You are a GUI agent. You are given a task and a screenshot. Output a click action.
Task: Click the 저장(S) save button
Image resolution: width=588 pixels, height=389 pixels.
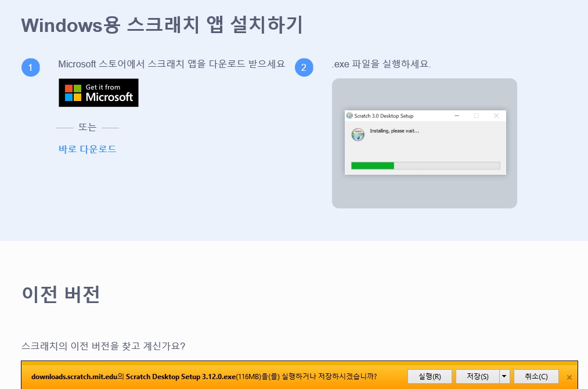477,376
